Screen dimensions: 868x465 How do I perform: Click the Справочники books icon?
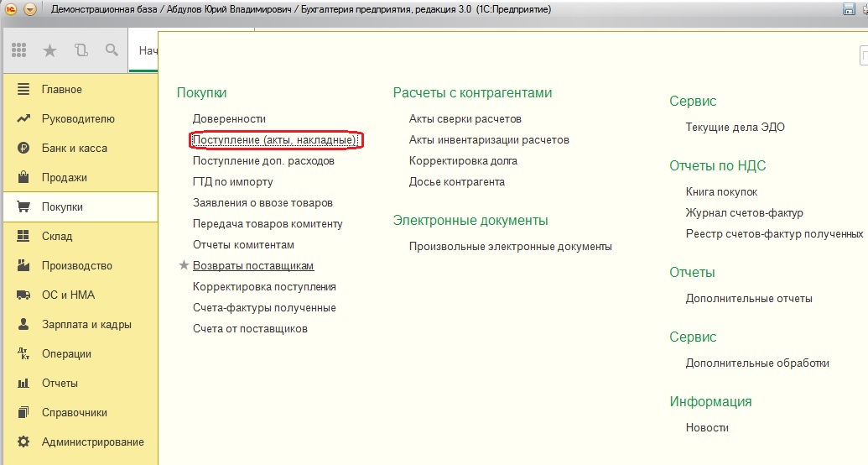(23, 412)
